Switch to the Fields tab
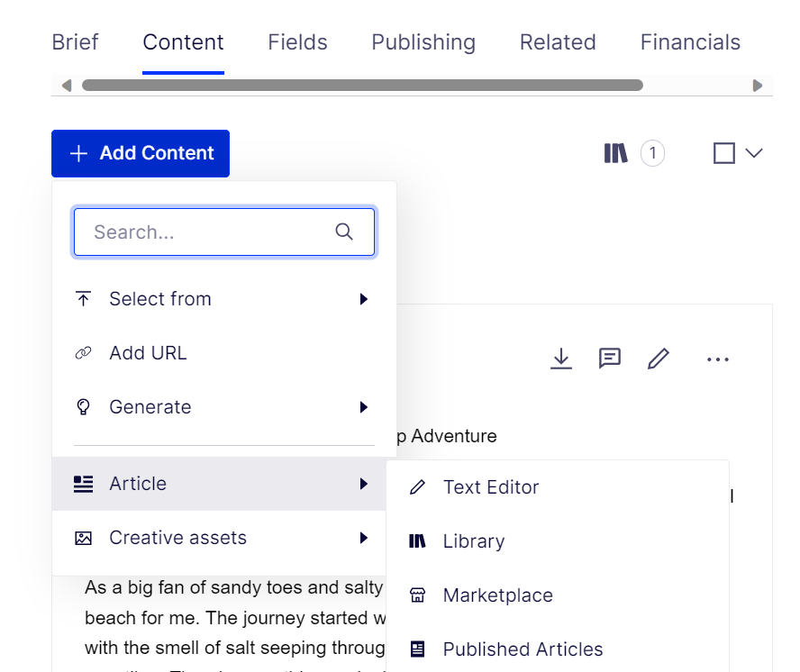800x672 pixels. click(x=297, y=42)
